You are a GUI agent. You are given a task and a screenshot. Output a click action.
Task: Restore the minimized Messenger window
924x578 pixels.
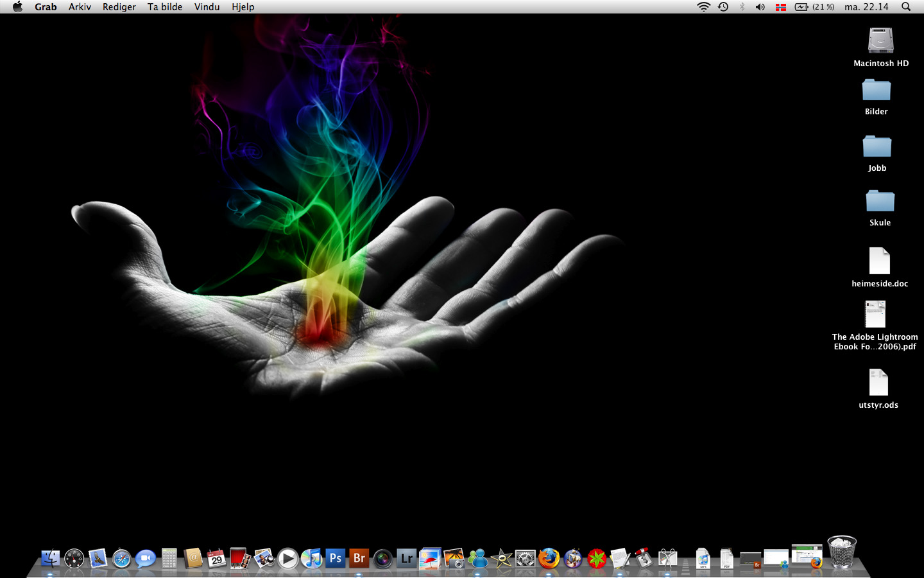tap(776, 559)
